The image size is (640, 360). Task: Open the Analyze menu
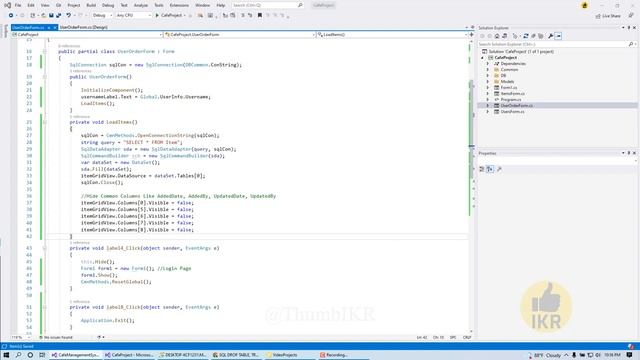[141, 5]
